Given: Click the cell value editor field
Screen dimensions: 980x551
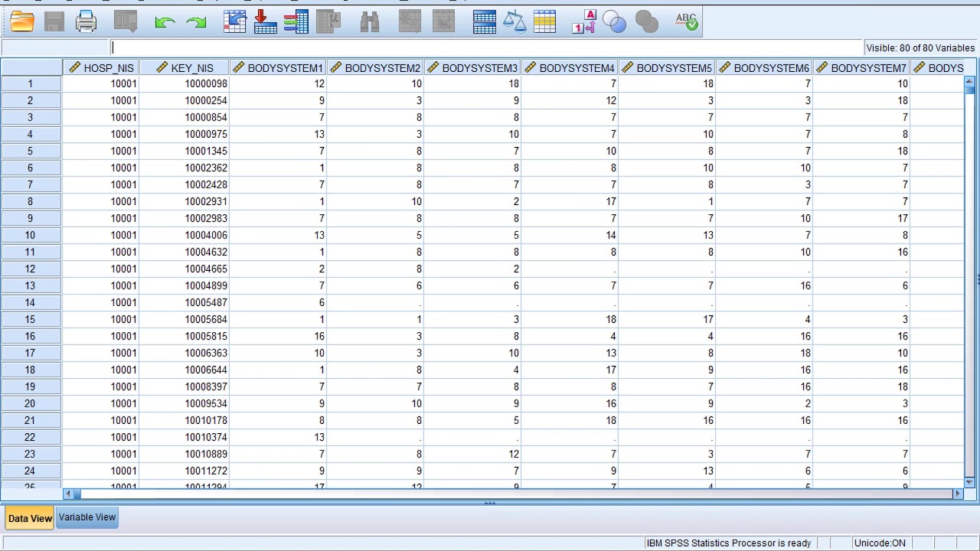Looking at the screenshot, I should click(x=487, y=47).
